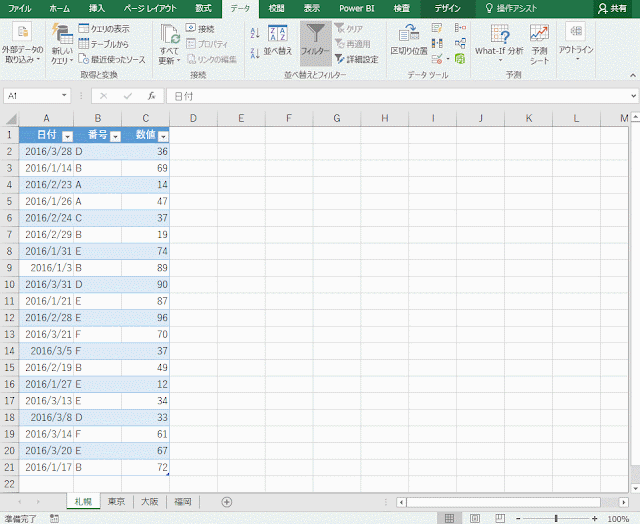Viewport: 640px width, 524px height.
Task: Click From Table (テーブルから)
Action: (103, 44)
